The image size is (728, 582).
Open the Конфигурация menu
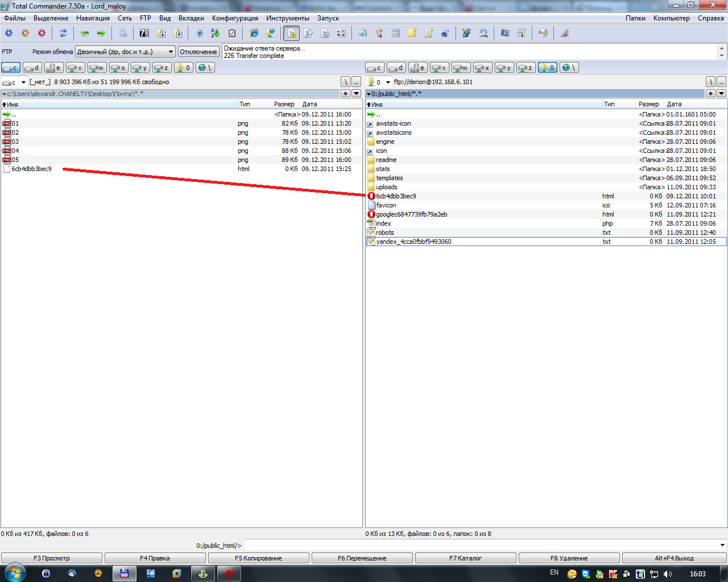(235, 18)
